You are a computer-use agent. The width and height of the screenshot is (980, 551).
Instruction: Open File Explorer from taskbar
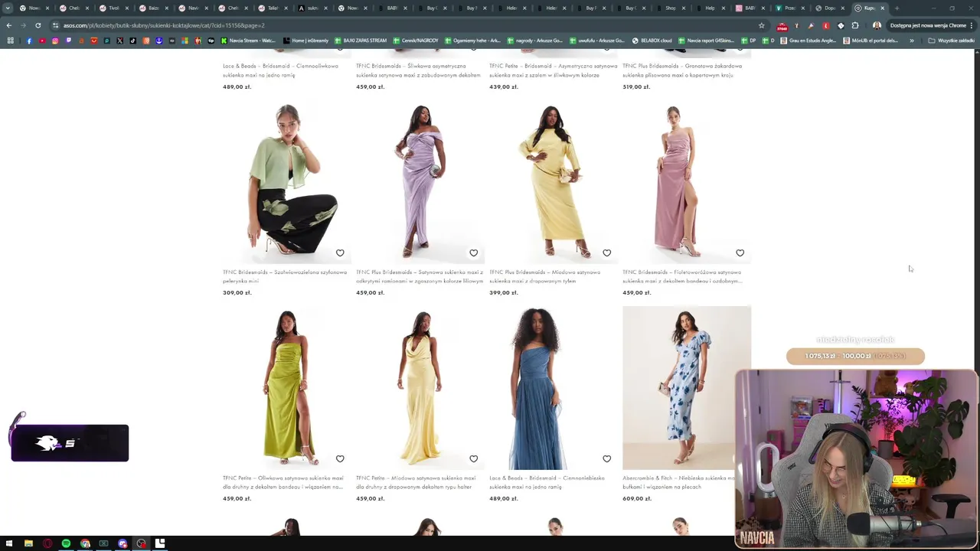tap(28, 543)
